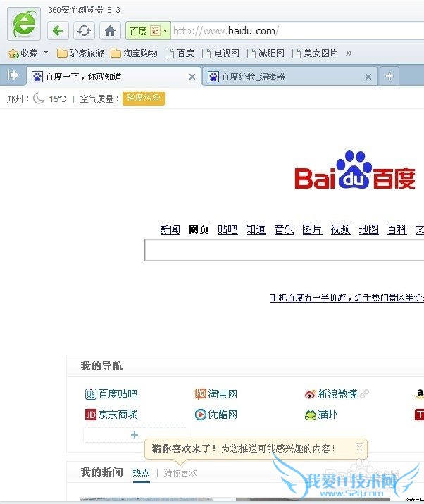
Task: Reload the page with the refresh button
Action: tap(84, 31)
